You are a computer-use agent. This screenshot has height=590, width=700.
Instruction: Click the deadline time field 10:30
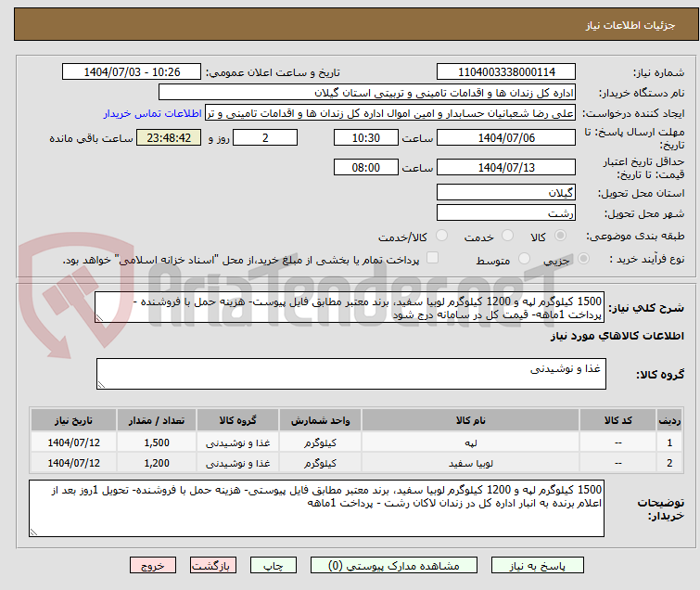[365, 137]
